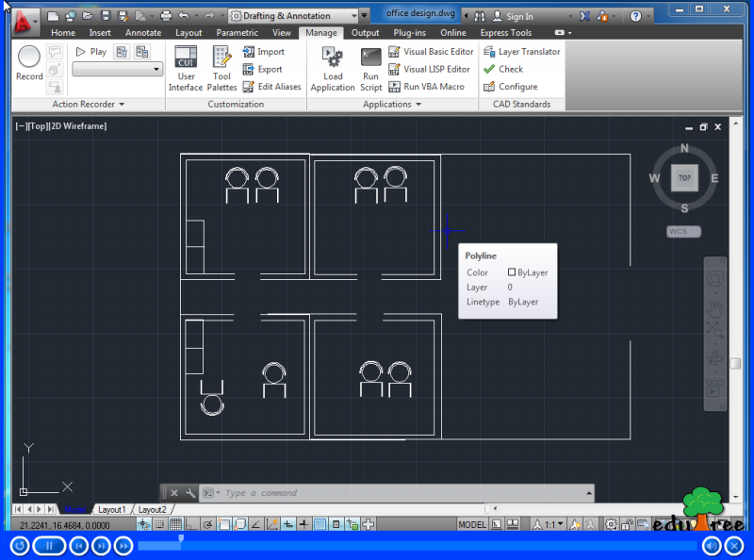Toggle Polar Tracking in status bar

pos(207,524)
